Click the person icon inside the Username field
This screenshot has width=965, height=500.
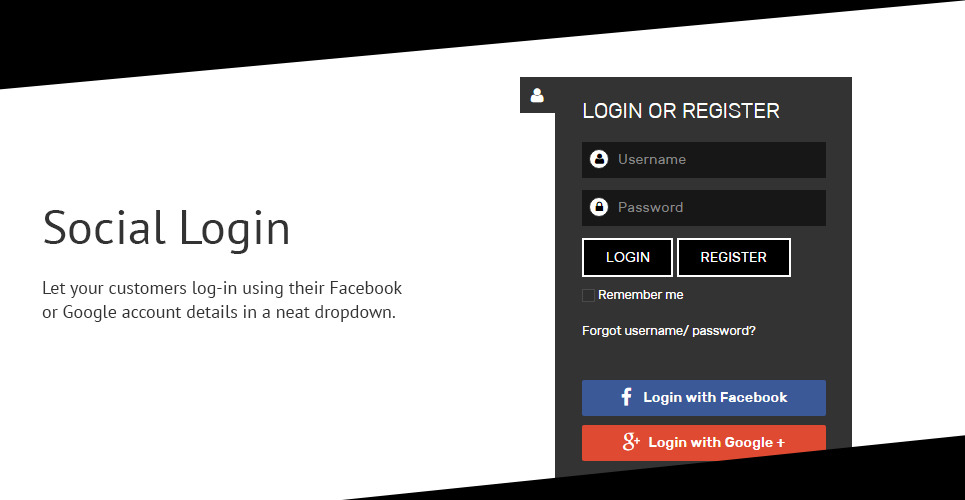[598, 159]
